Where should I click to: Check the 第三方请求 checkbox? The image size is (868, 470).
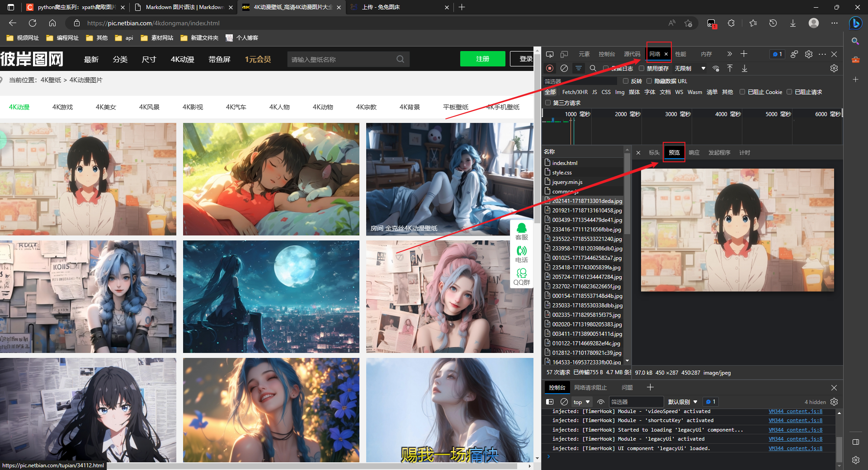pos(548,103)
